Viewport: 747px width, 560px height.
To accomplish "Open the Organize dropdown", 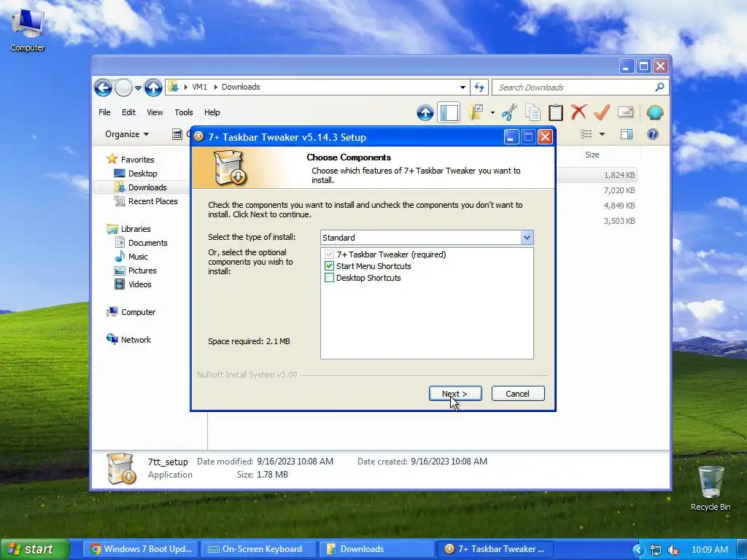I will tap(127, 134).
